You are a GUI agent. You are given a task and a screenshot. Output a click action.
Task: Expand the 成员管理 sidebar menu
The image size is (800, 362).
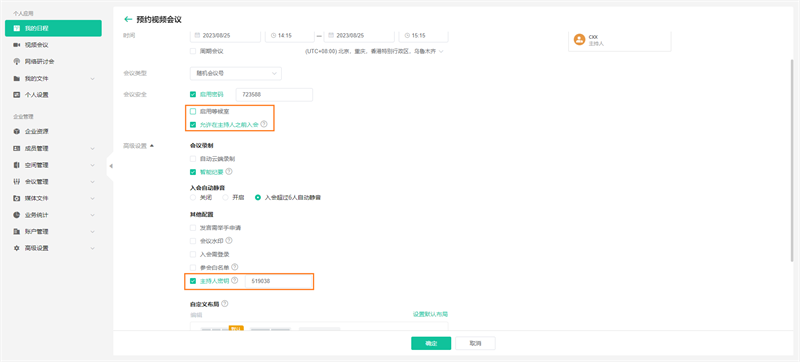click(x=53, y=148)
